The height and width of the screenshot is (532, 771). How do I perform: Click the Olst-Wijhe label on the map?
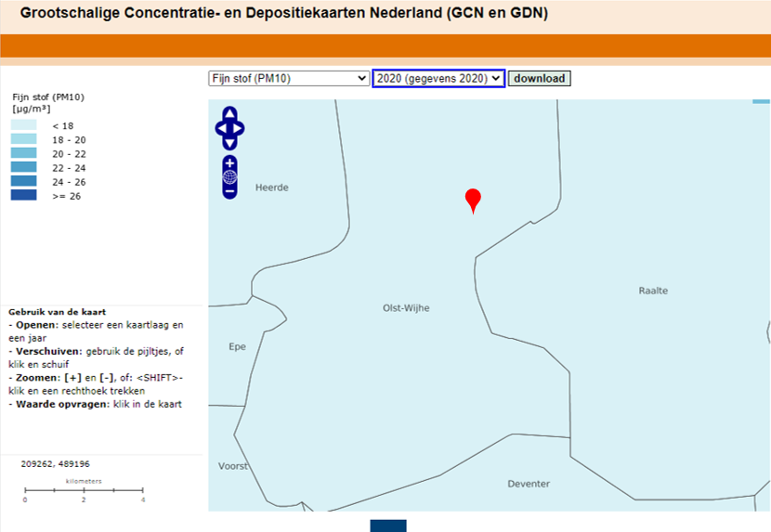(x=406, y=308)
